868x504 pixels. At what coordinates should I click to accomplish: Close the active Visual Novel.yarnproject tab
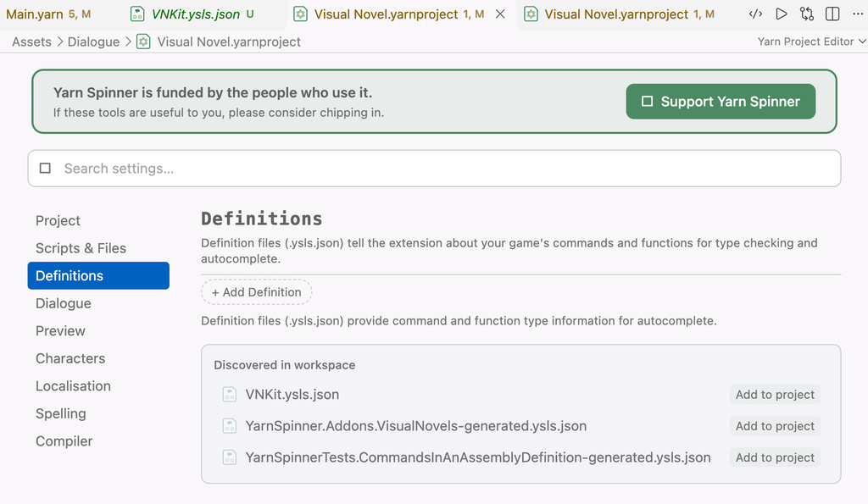(x=500, y=14)
